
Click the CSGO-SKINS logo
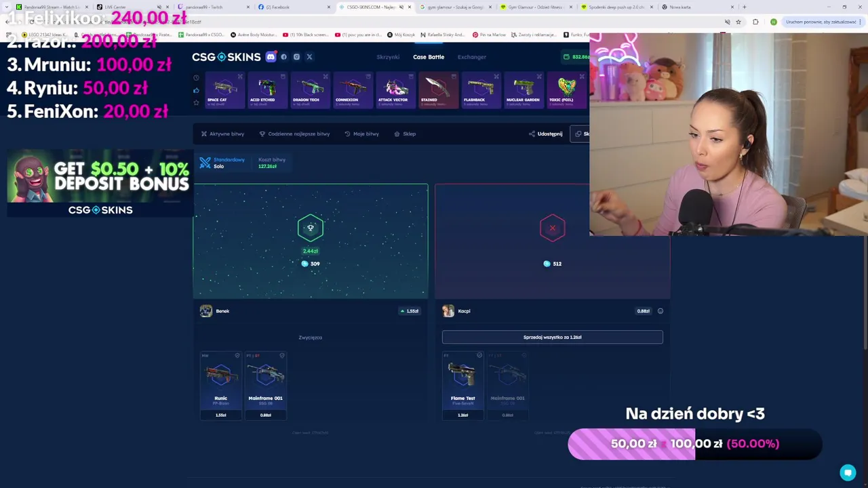tap(226, 57)
